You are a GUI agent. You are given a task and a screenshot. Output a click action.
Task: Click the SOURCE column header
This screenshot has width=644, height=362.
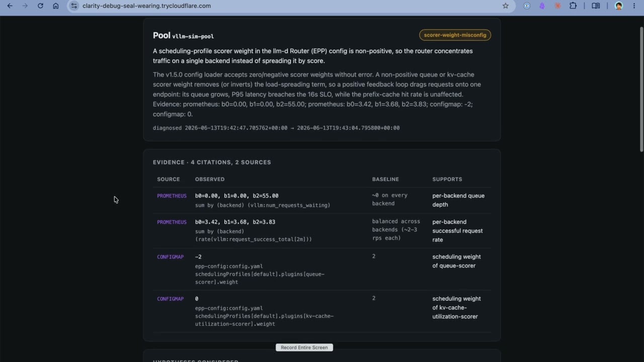point(168,179)
